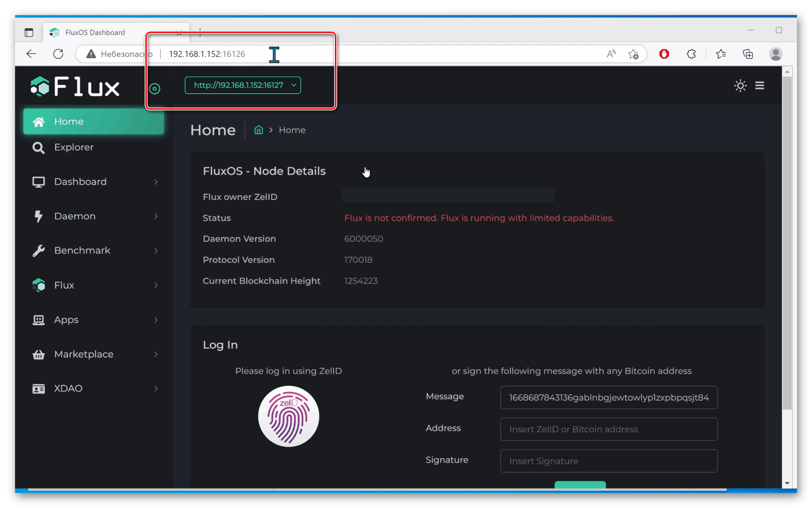Click the Read aloud icon
The image size is (812, 508).
pos(611,54)
